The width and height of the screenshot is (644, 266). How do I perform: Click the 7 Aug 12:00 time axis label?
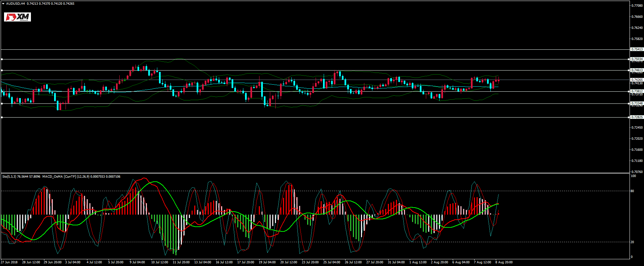pos(482,262)
